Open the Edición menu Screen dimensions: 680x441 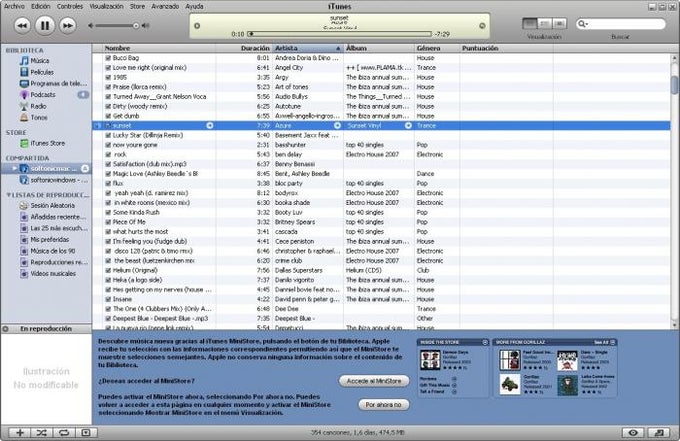click(40, 7)
